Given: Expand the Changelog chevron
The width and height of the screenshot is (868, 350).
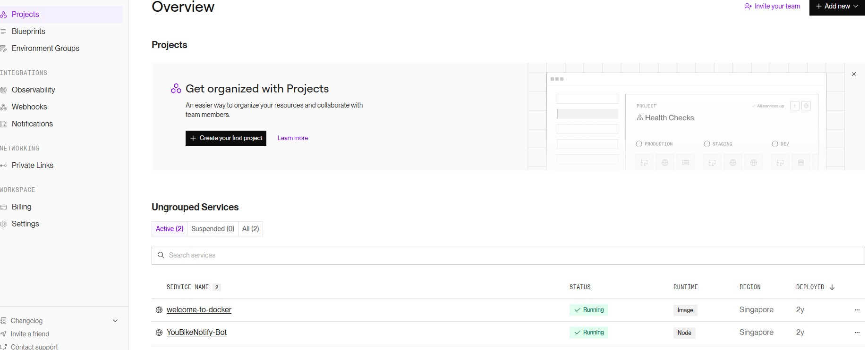Looking at the screenshot, I should tap(115, 321).
